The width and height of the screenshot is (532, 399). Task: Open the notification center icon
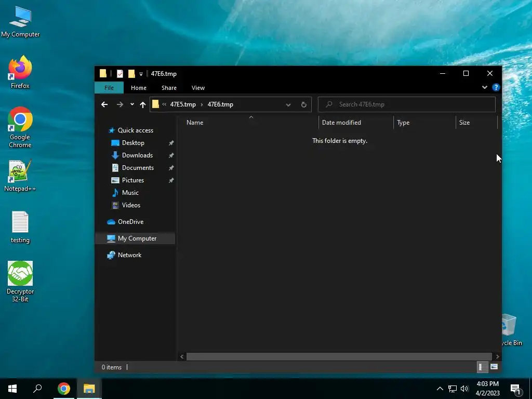(x=515, y=389)
